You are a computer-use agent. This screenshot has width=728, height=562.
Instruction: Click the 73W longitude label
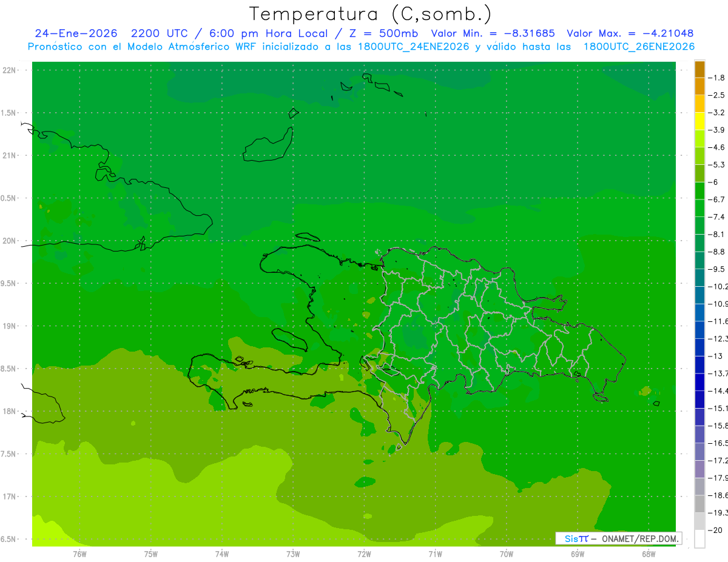point(293,554)
